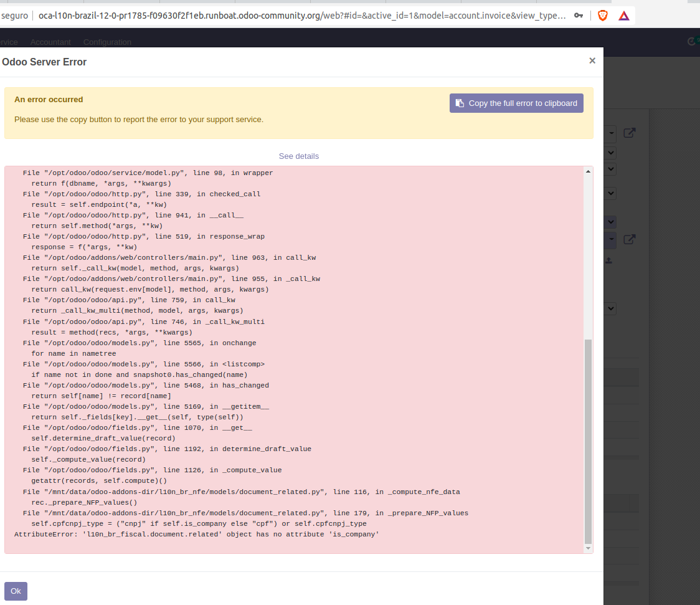The width and height of the screenshot is (700, 605).
Task: Select line 'for name in nametree'
Action: pyautogui.click(x=73, y=354)
